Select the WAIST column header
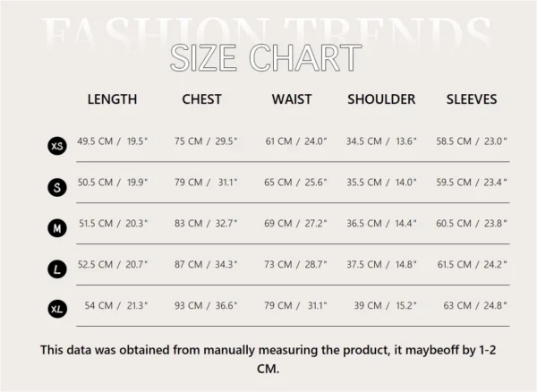The height and width of the screenshot is (392, 537). coord(292,99)
